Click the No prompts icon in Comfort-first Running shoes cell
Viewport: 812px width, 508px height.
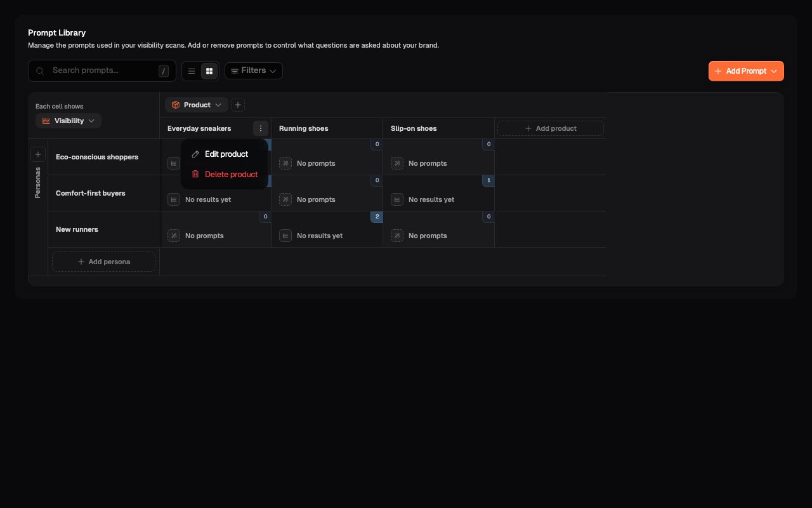(285, 199)
